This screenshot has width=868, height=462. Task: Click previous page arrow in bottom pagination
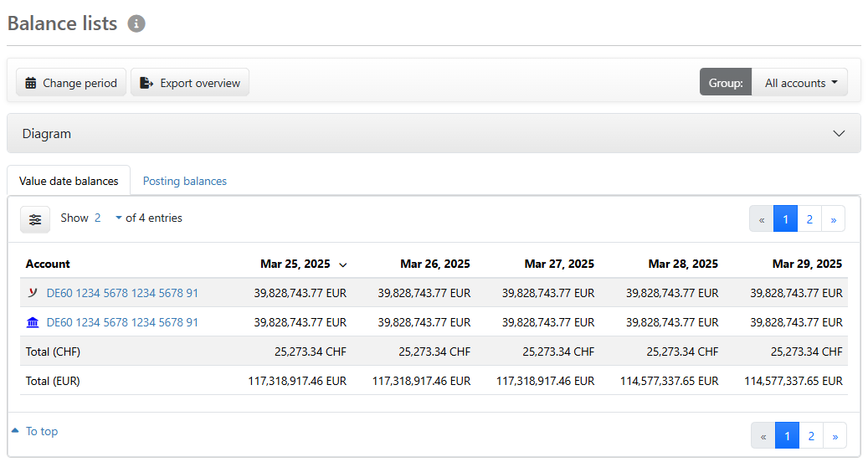(763, 435)
